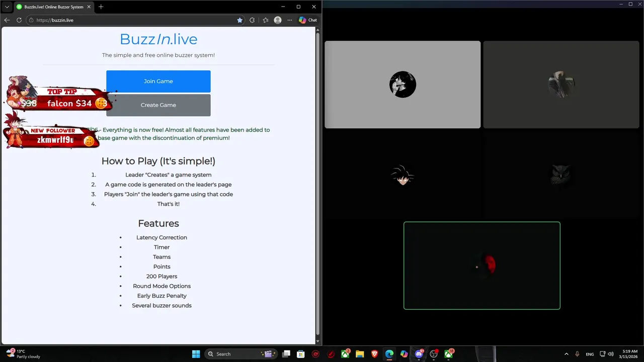Open the weather widget 13°C Partly cloudy
The image size is (644, 362).
(x=23, y=354)
